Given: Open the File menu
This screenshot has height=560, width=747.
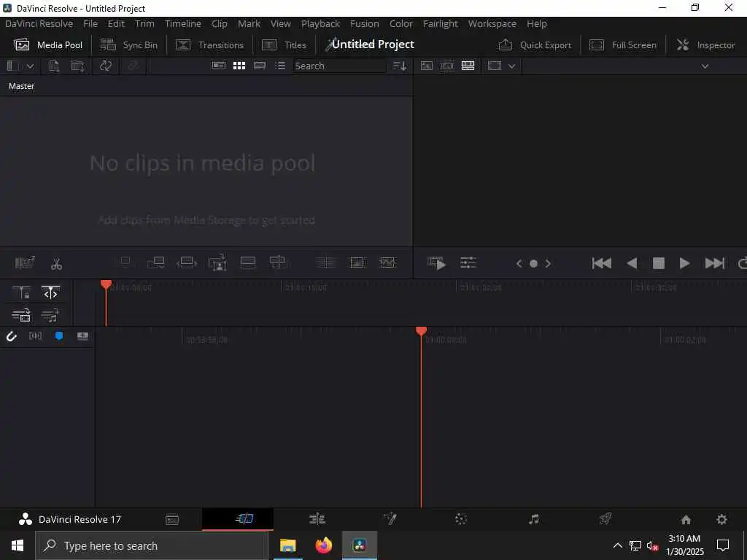Looking at the screenshot, I should (x=90, y=24).
